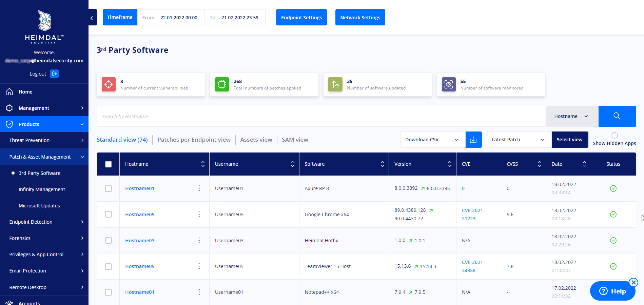Open the kebab menu beside Hostname01
644x305 pixels.
coord(199,188)
